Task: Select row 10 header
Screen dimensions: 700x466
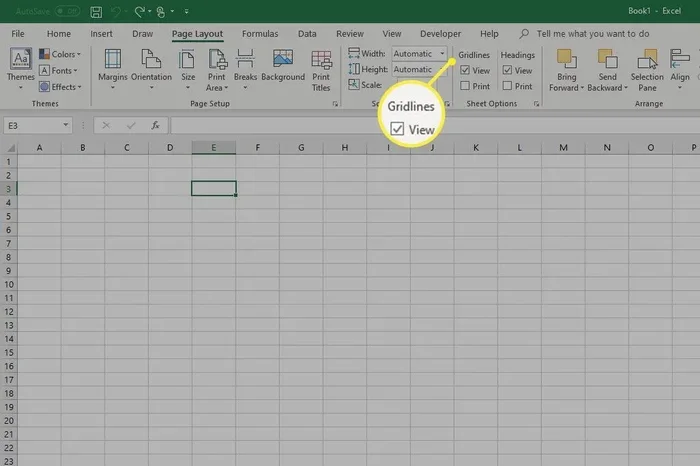Action: (8, 284)
